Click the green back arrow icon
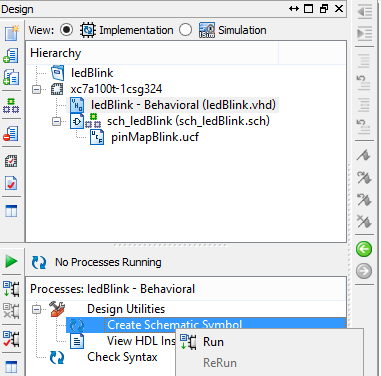This screenshot has width=381, height=376. pos(364,249)
